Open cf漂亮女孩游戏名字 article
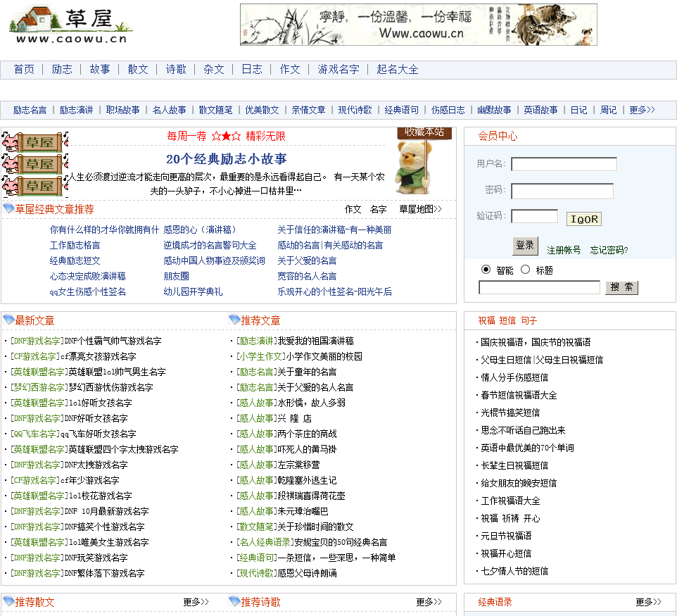This screenshot has height=616, width=677. (x=98, y=357)
